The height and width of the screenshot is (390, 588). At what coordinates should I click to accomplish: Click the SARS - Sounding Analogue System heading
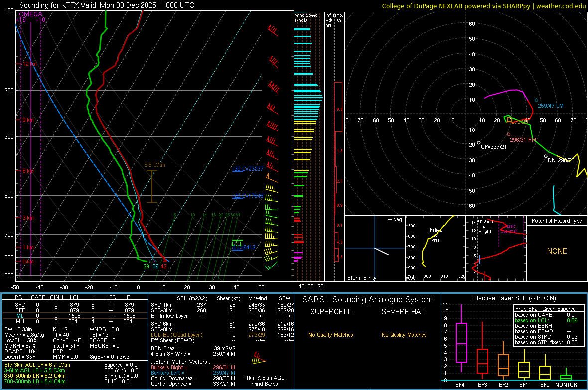coord(368,300)
